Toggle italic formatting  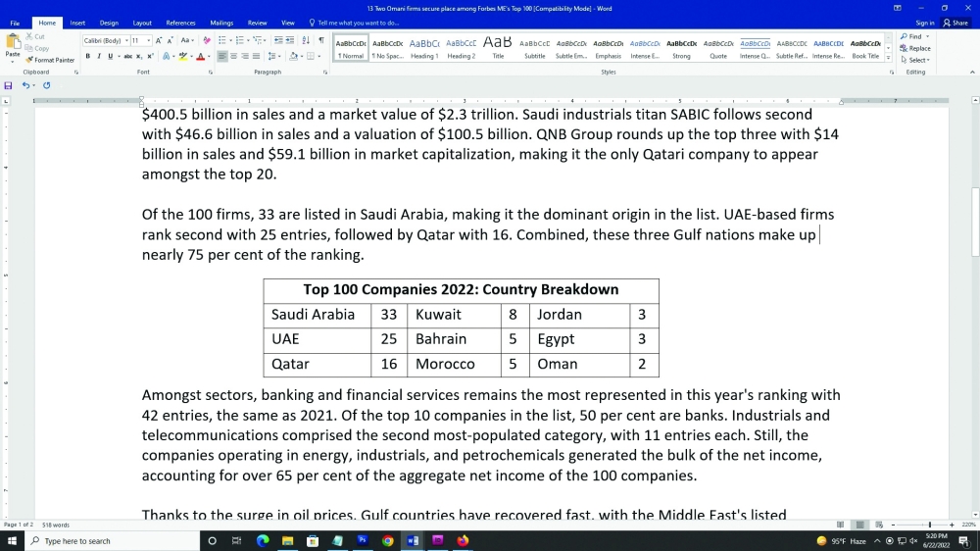tap(99, 56)
